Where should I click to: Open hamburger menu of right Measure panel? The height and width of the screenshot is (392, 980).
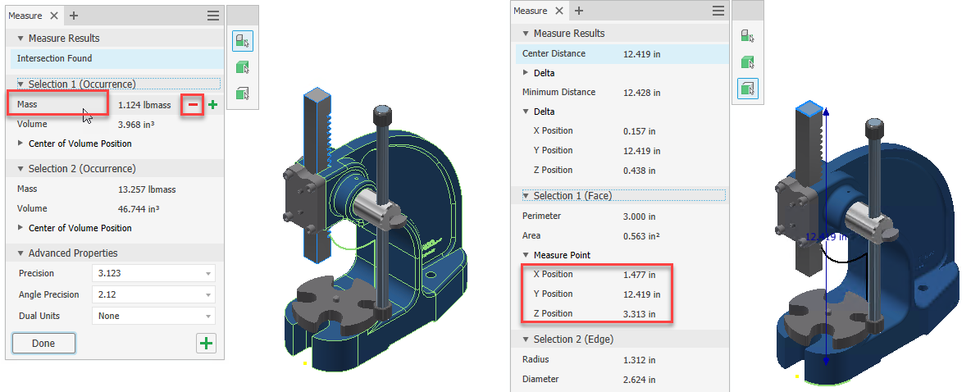(718, 11)
